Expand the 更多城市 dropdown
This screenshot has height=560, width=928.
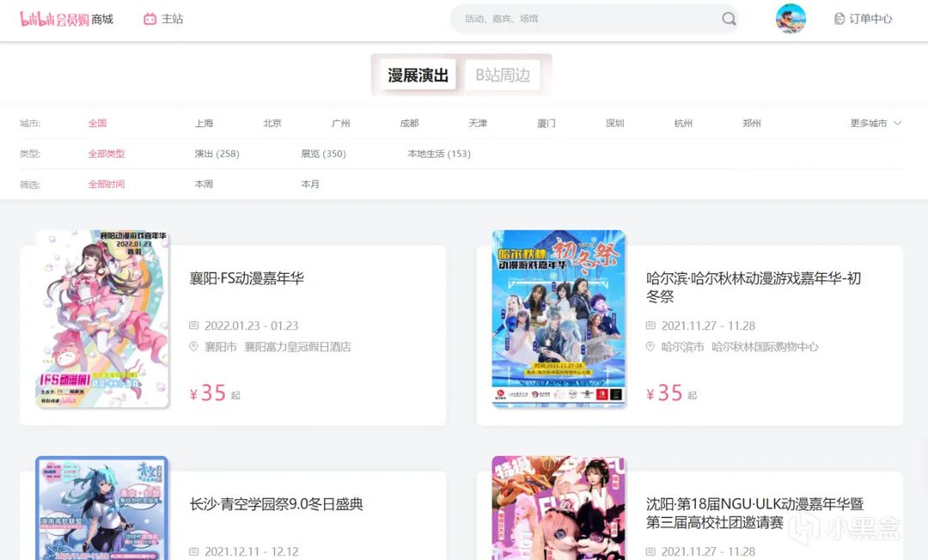point(876,123)
